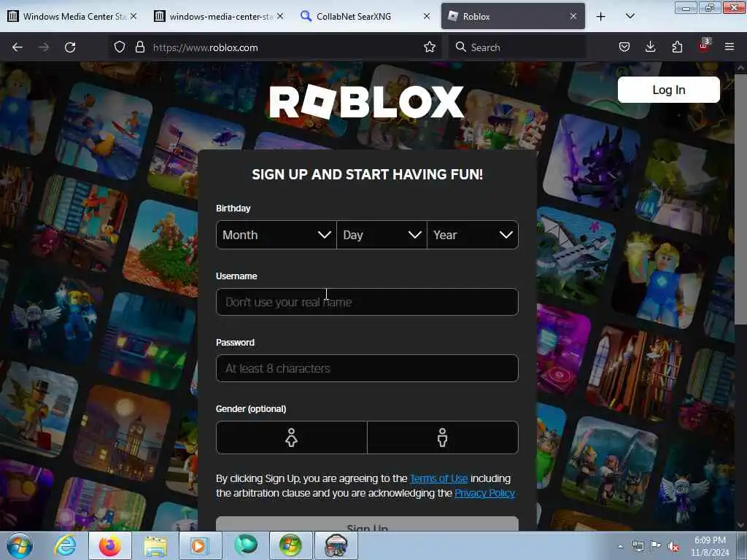
Task: List all tabs with the chevron
Action: coord(630,16)
